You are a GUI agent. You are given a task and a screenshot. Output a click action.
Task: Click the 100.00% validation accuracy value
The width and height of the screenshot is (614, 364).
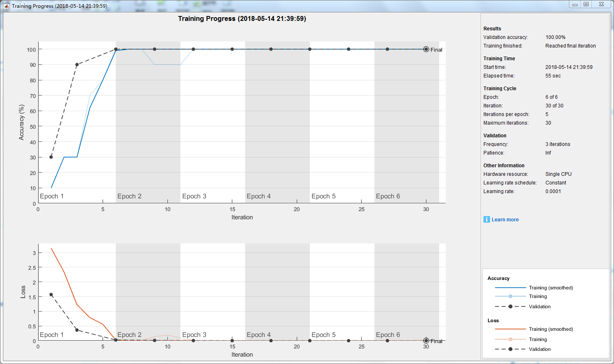point(555,37)
